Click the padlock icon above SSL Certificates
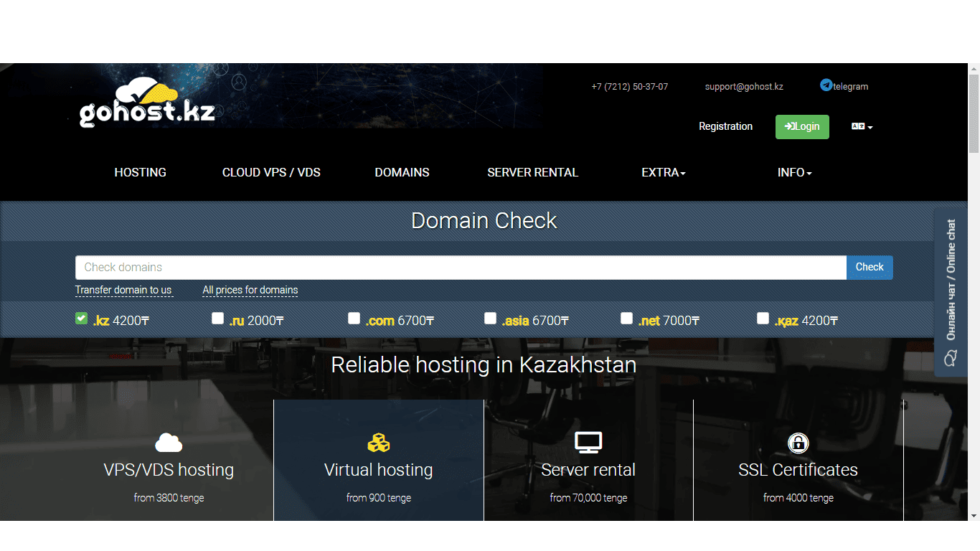980x551 pixels. pos(798,443)
